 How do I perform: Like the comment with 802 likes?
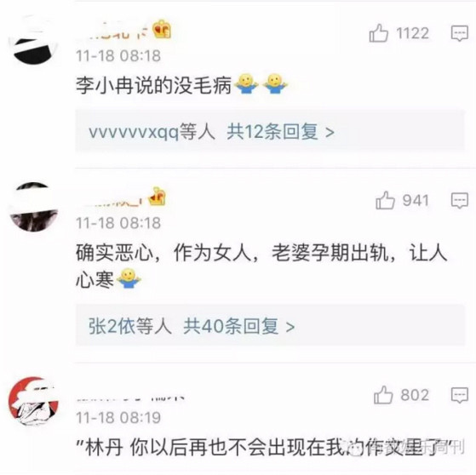coord(383,395)
